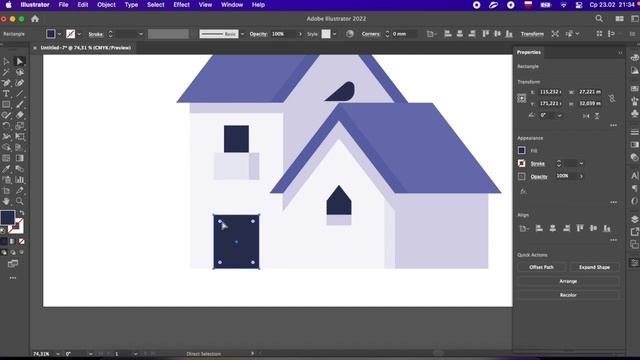Open rotation angle dropdown in Properties
640x360 pixels.
pyautogui.click(x=560, y=116)
